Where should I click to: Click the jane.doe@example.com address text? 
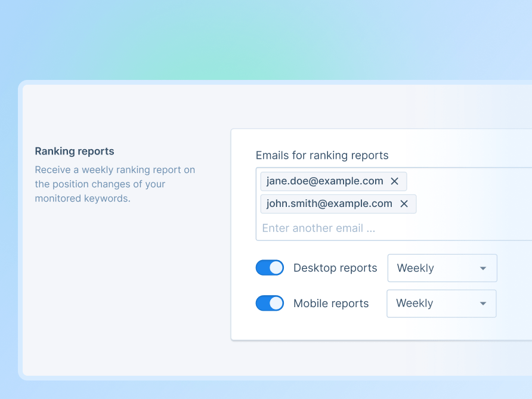point(324,181)
